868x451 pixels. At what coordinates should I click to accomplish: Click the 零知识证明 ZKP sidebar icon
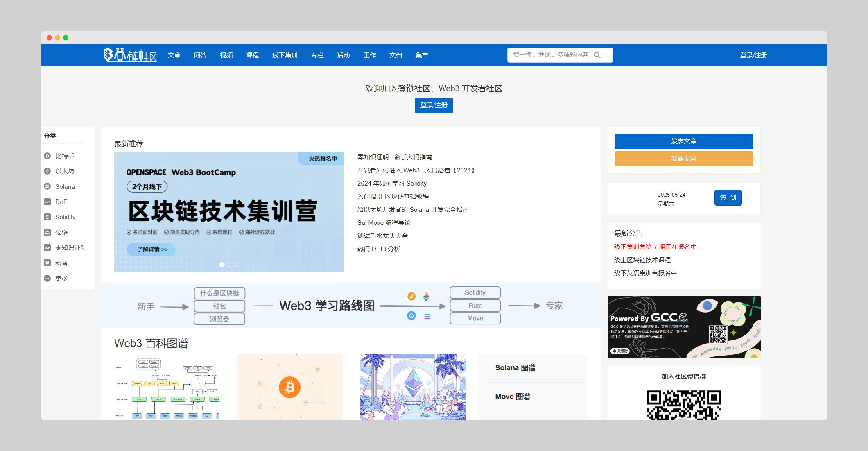[47, 248]
